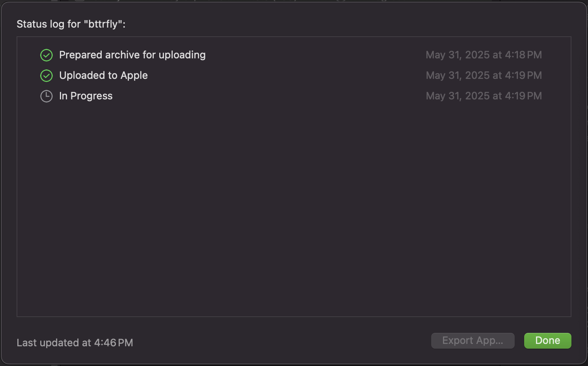Click the clock icon beside In Progress
The image size is (588, 366).
point(47,96)
